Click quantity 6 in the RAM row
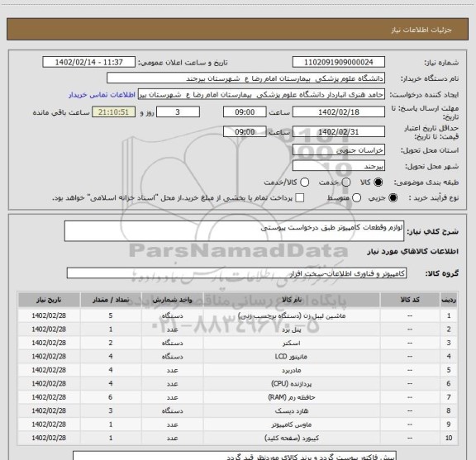The image size is (476, 460). (x=111, y=397)
